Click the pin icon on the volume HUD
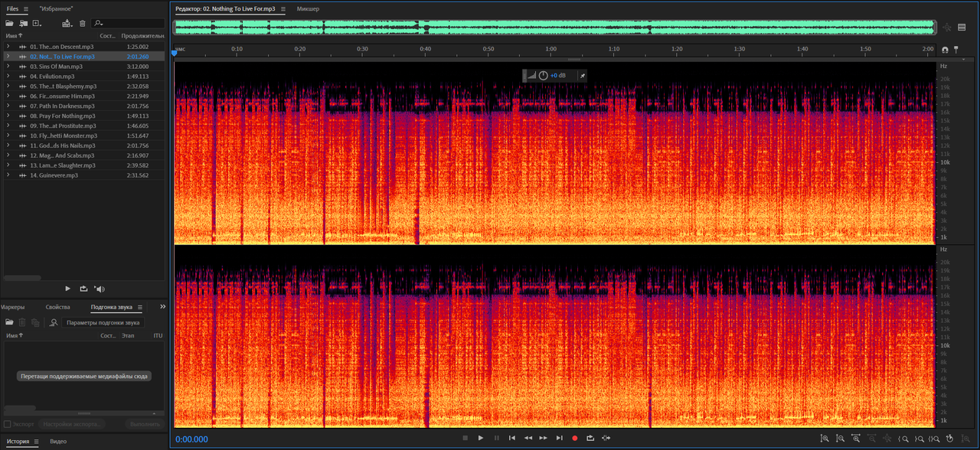 pos(582,76)
